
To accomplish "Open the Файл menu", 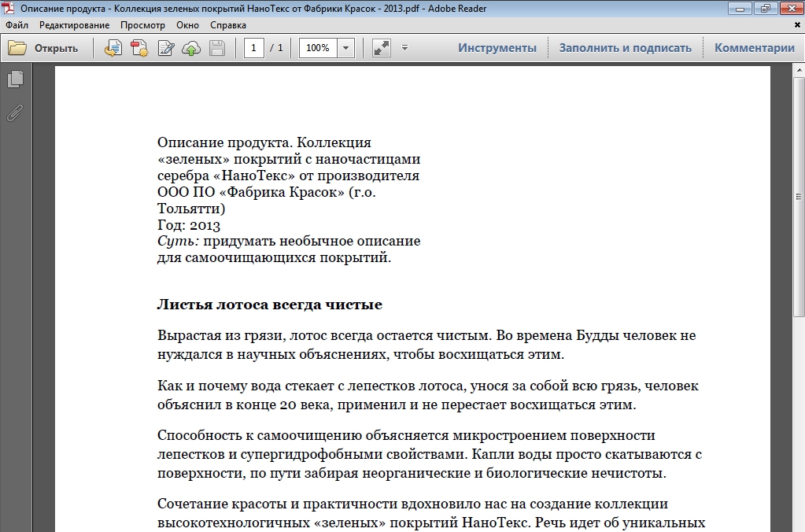I will [x=17, y=25].
